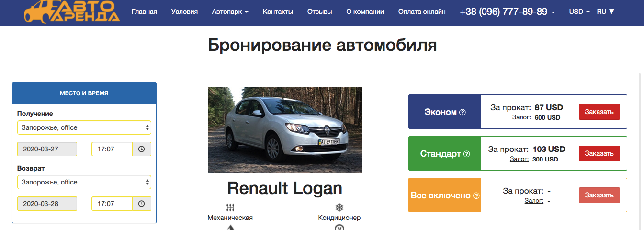Image resolution: width=644 pixels, height=230 pixels.
Task: Click the Эконом help question icon
Action: (x=462, y=112)
